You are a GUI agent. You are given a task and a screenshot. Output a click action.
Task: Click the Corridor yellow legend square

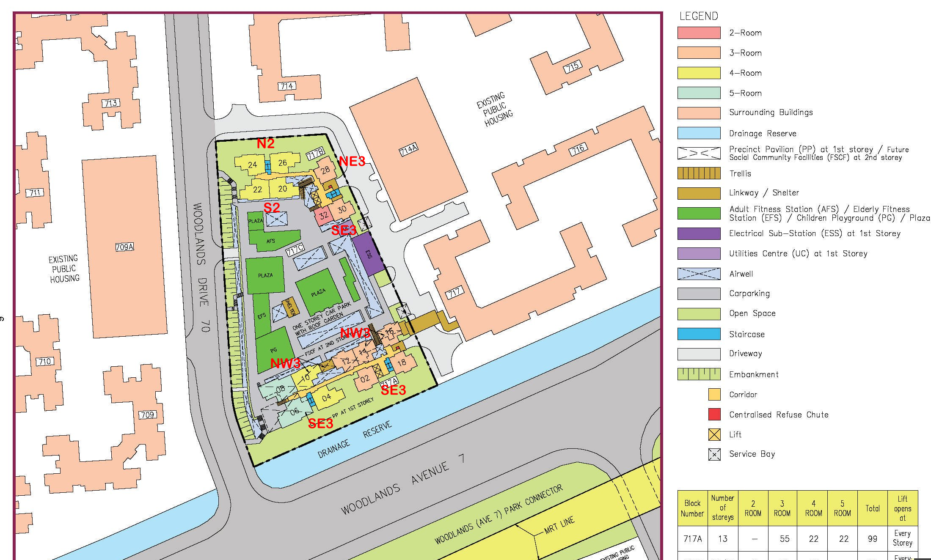coord(714,395)
